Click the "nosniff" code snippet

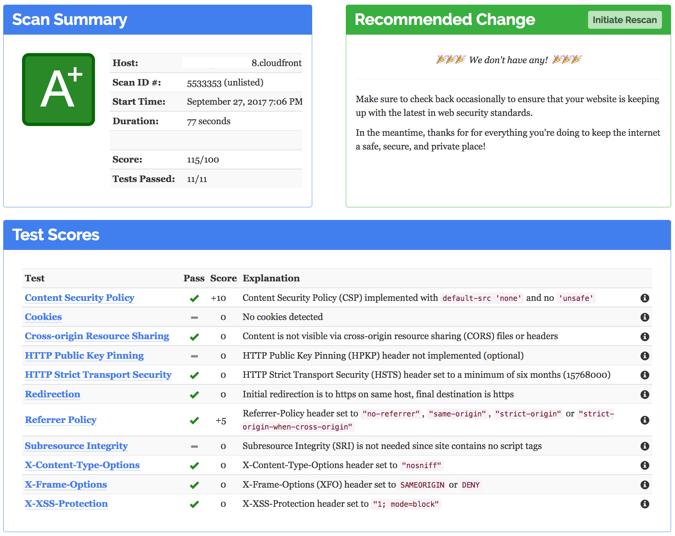[422, 465]
